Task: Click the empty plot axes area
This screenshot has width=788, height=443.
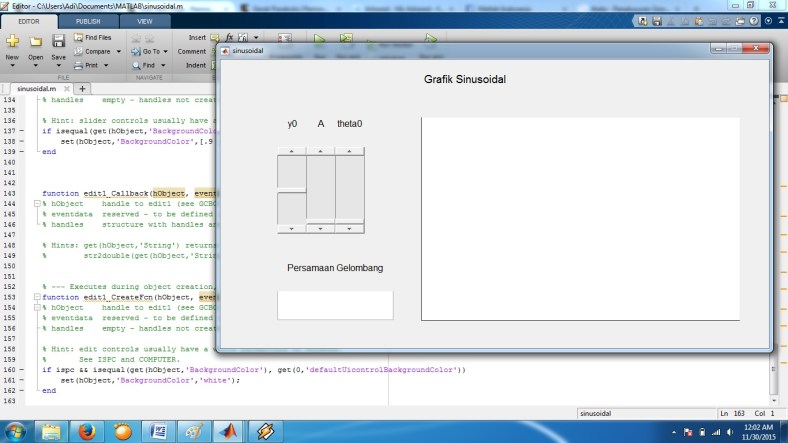Action: tap(580, 218)
